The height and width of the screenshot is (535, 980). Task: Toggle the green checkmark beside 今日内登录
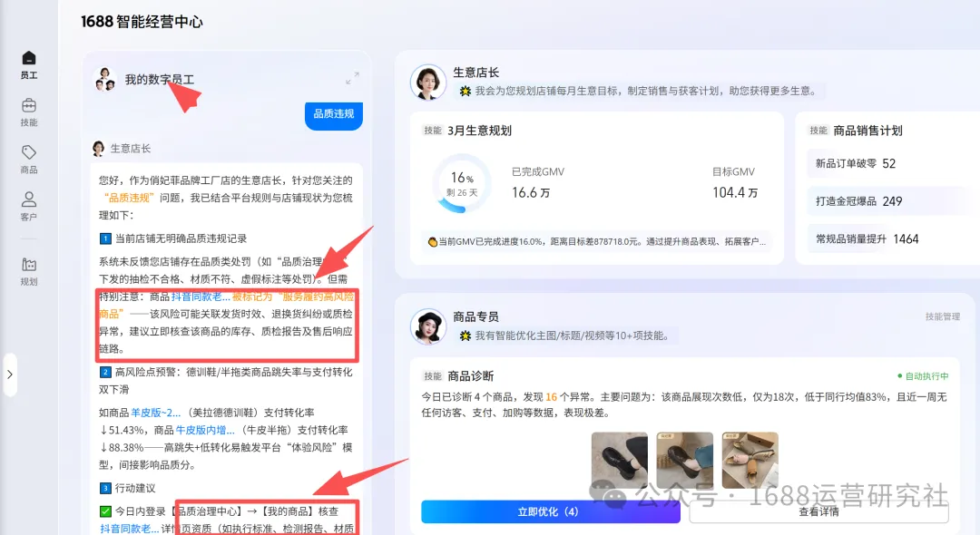[x=105, y=511]
